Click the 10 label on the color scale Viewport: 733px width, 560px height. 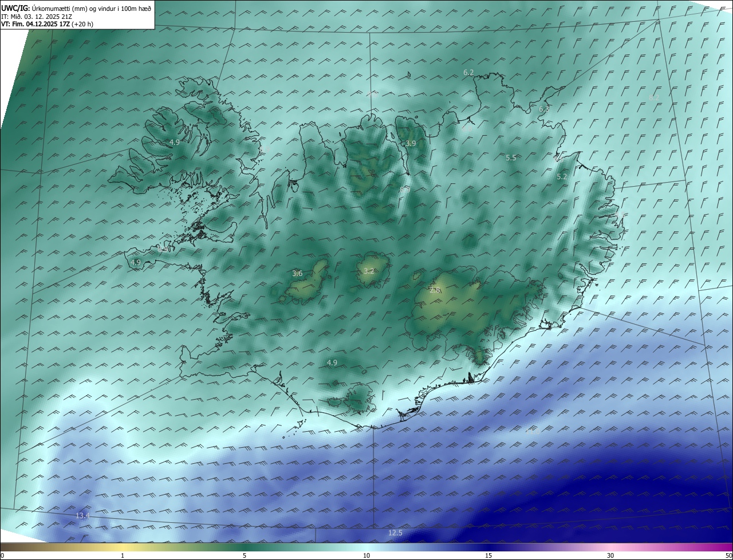pyautogui.click(x=366, y=555)
